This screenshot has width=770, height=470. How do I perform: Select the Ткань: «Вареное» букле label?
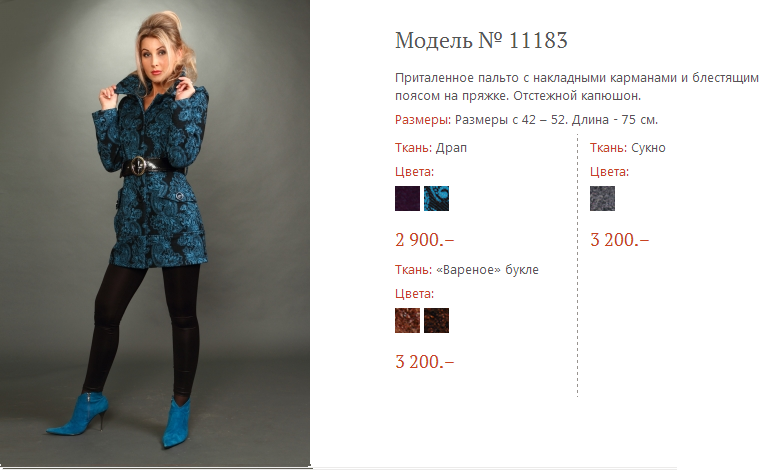467,270
